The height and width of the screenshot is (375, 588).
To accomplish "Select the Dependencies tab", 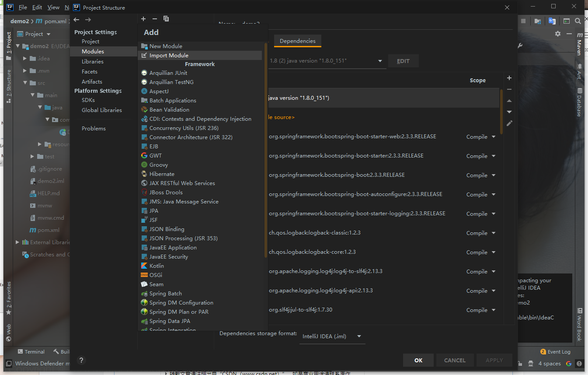I will 298,41.
